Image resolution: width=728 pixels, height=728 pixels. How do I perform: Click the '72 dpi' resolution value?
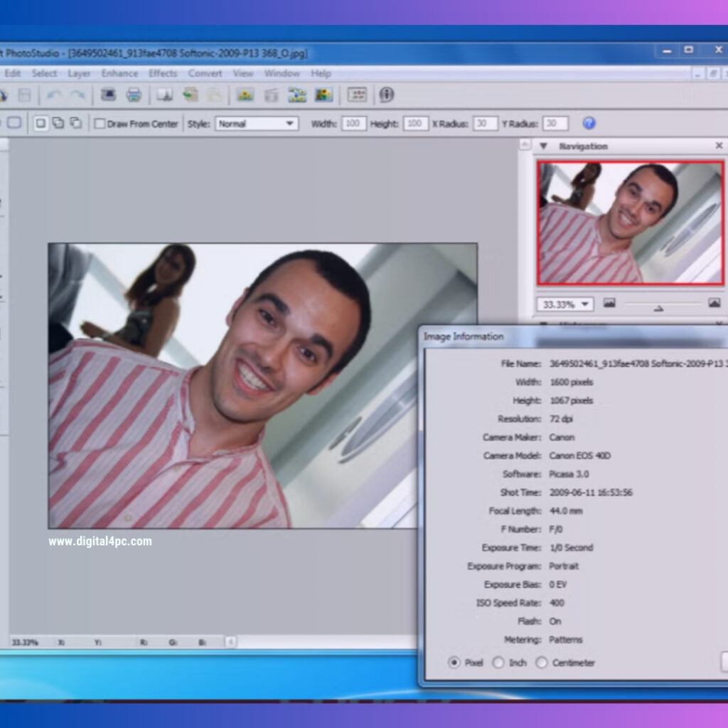561,419
